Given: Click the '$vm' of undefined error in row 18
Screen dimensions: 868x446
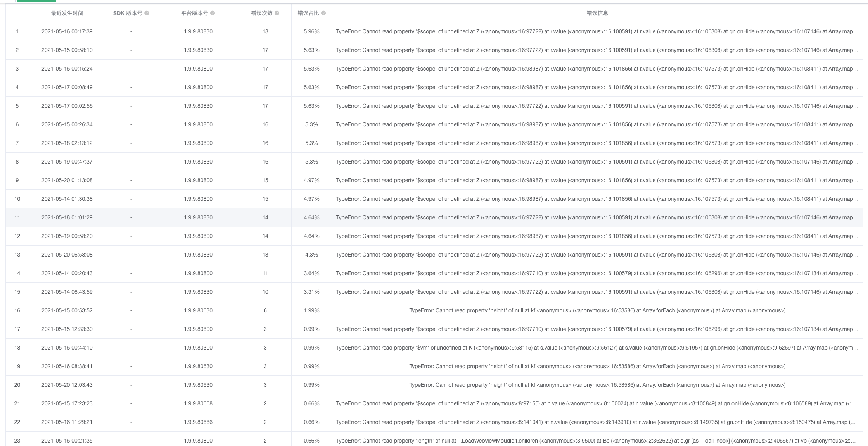Looking at the screenshot, I should tap(597, 348).
